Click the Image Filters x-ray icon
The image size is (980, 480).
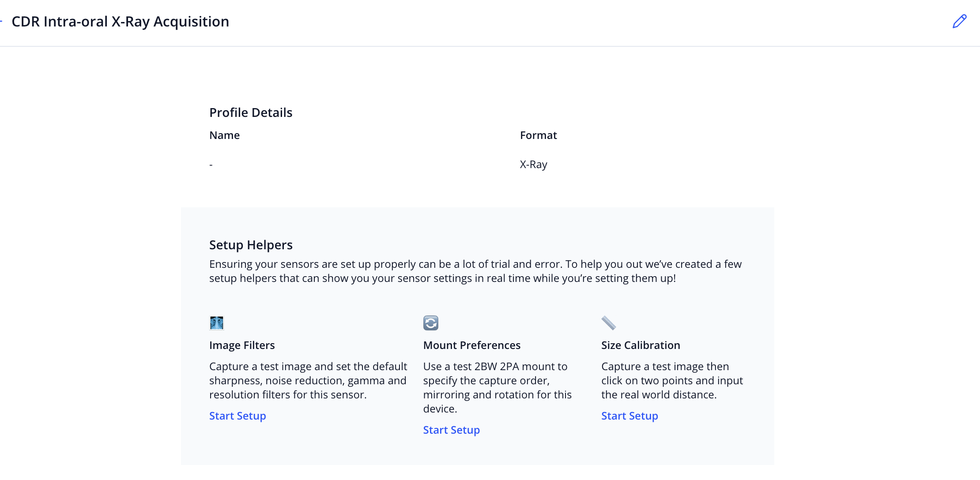click(217, 323)
